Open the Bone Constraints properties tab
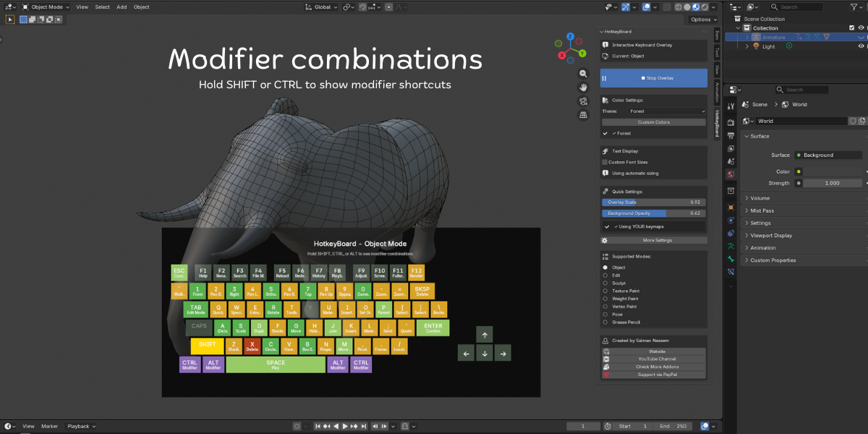 [x=731, y=272]
